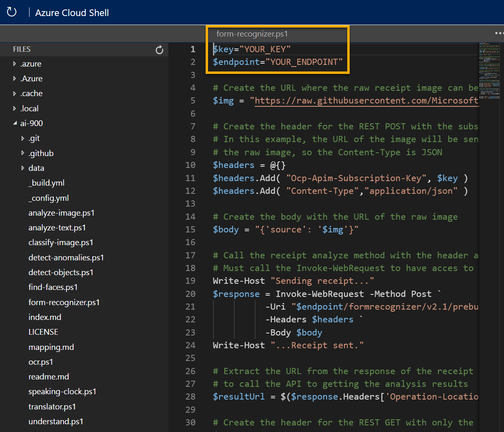Click Invoke-WebRequest on line 20

point(320,294)
